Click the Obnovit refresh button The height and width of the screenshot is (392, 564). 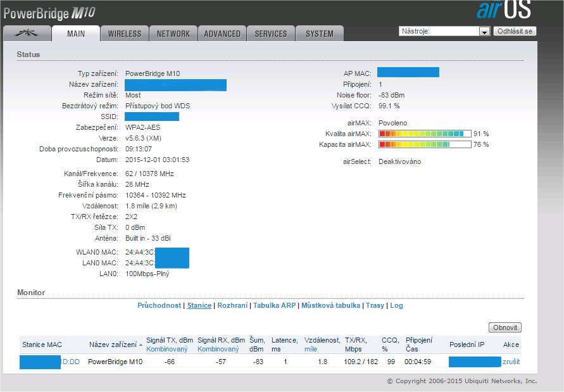pos(505,327)
